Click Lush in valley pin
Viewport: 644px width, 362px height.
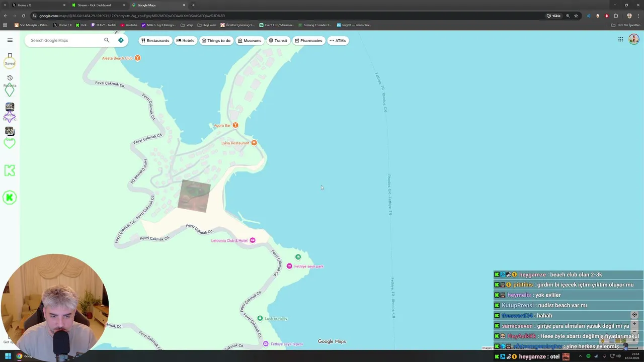260,318
